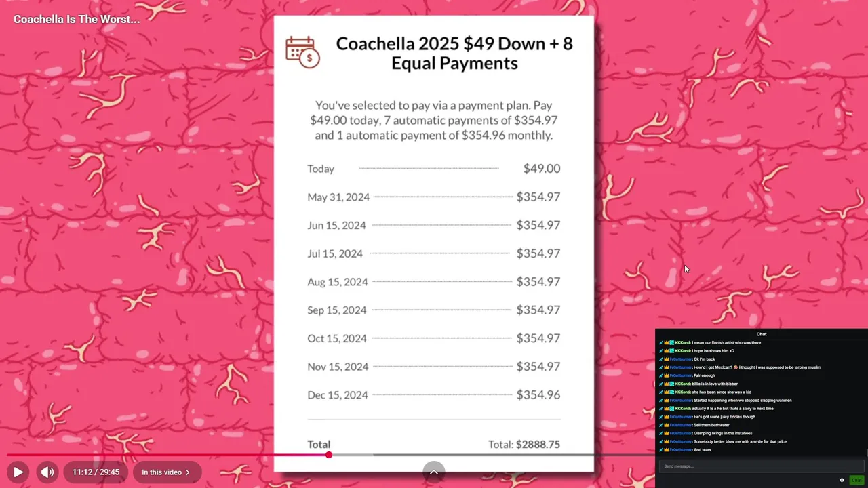This screenshot has height=488, width=868.
Task: Open chat settings gear icon
Action: (842, 480)
